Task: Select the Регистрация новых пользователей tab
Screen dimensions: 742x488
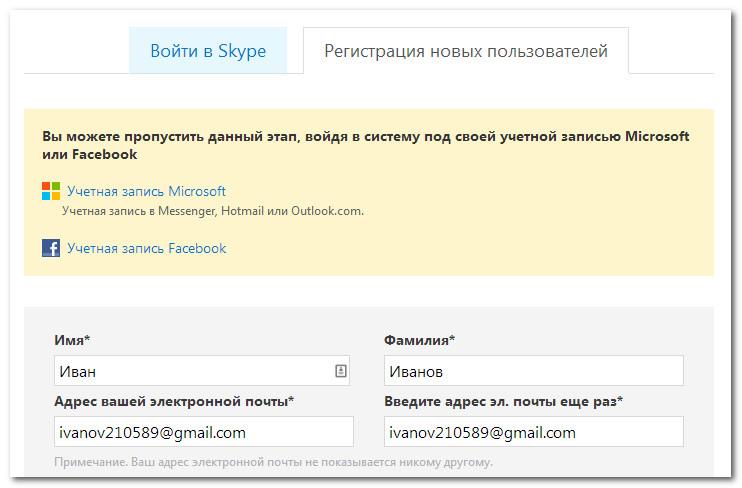Action: point(465,51)
